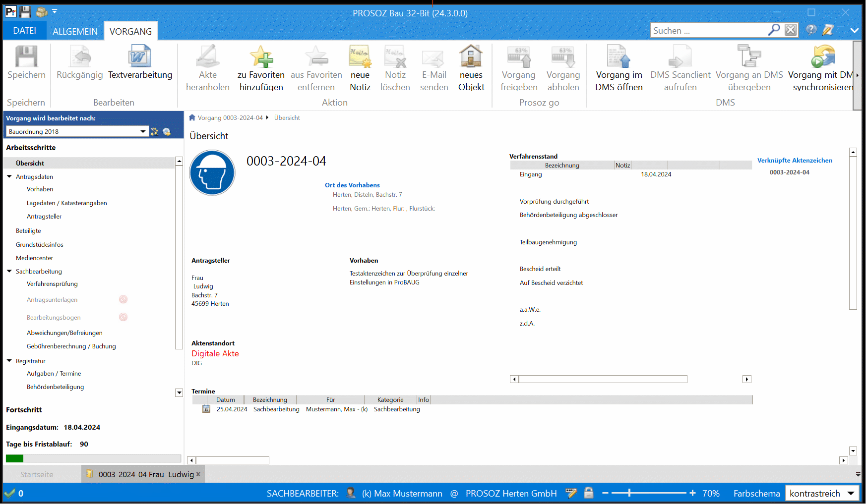
Task: Click the red Digitale Akte link
Action: click(215, 353)
